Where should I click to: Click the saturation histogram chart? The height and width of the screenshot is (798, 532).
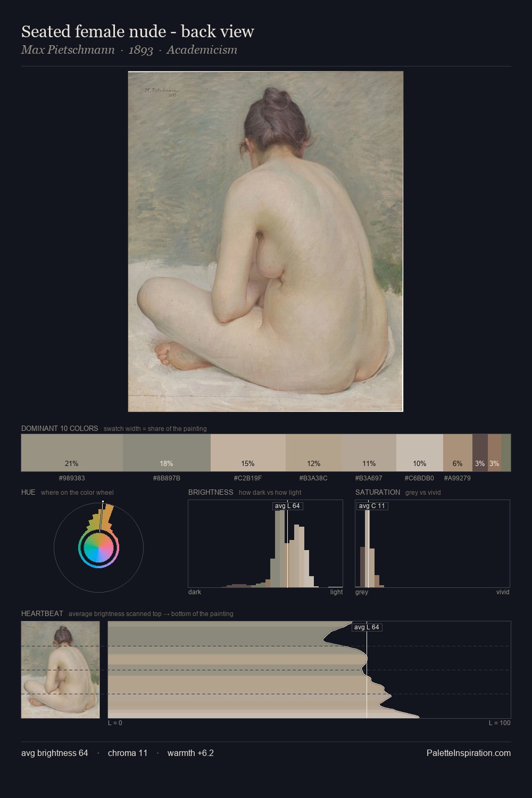(x=433, y=544)
